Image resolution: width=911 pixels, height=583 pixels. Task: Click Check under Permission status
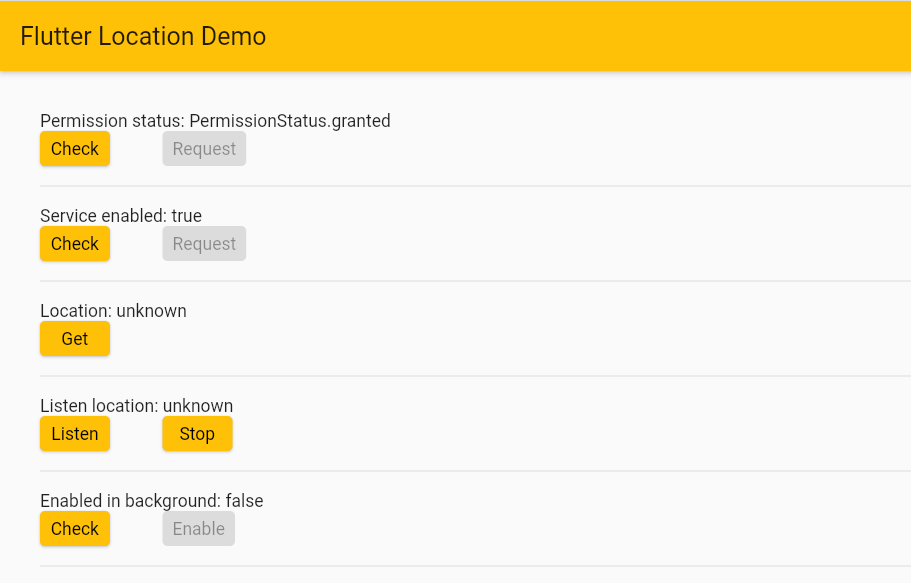(75, 149)
